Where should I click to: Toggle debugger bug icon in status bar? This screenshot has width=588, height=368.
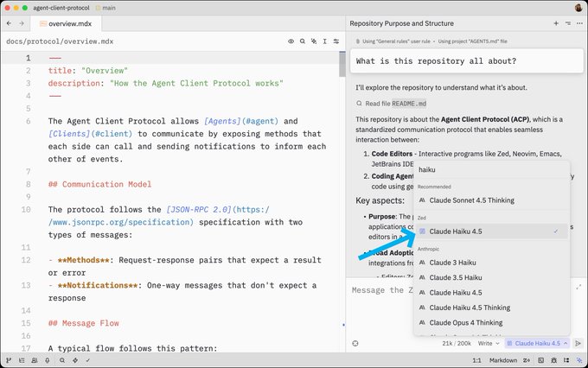554,360
